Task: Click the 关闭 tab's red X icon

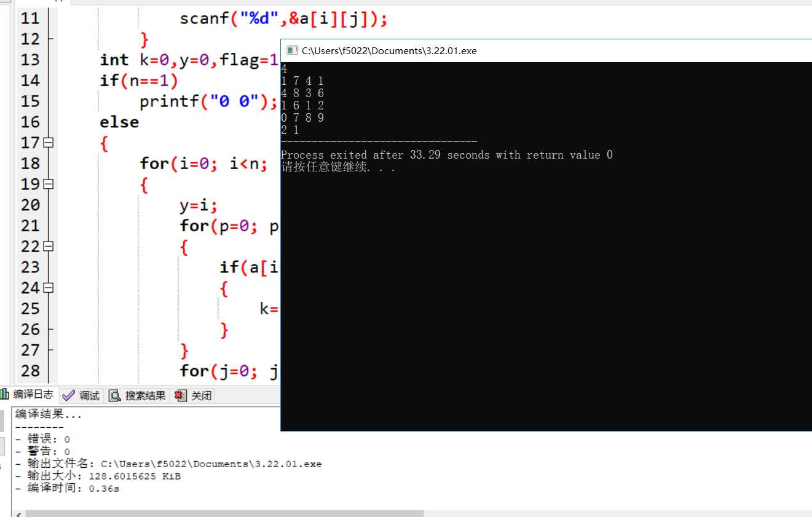Action: click(x=180, y=395)
